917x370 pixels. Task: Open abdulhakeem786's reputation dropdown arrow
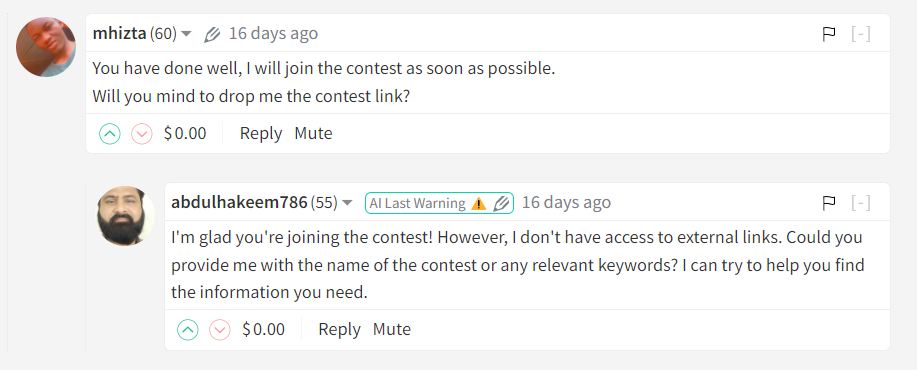pos(347,203)
